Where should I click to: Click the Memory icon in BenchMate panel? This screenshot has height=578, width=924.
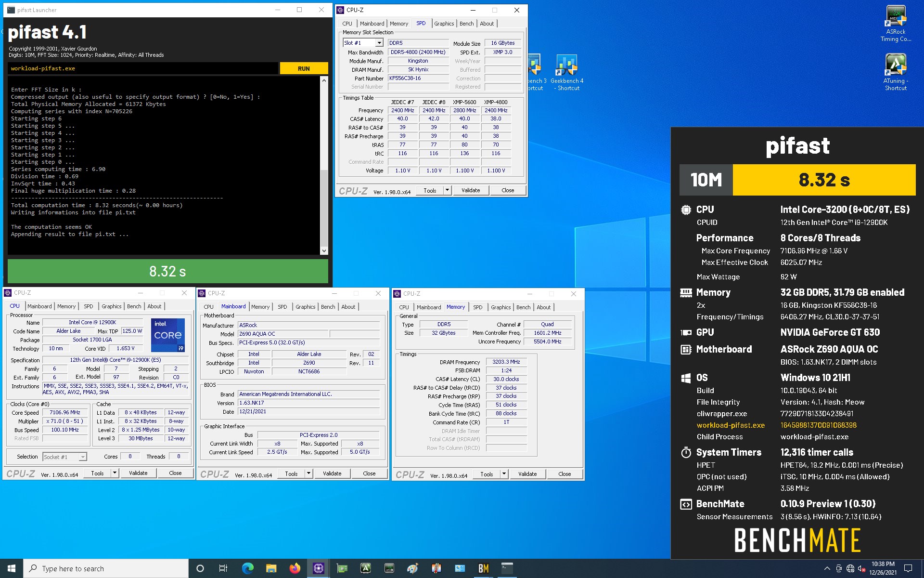pyautogui.click(x=686, y=292)
